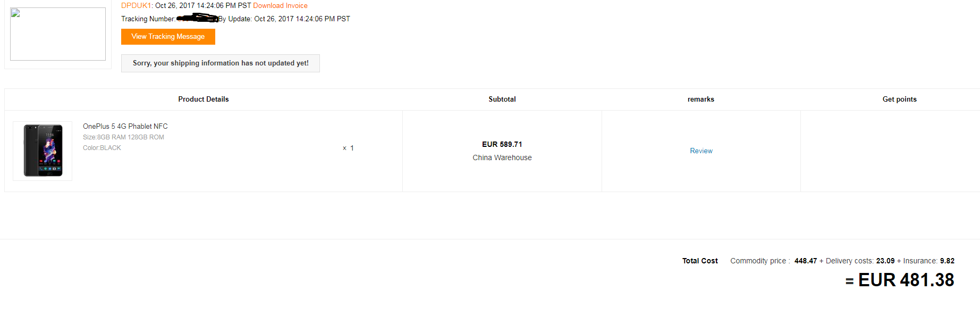Click the EUR 481.38 total amount
Image resolution: width=980 pixels, height=332 pixels.
click(906, 280)
